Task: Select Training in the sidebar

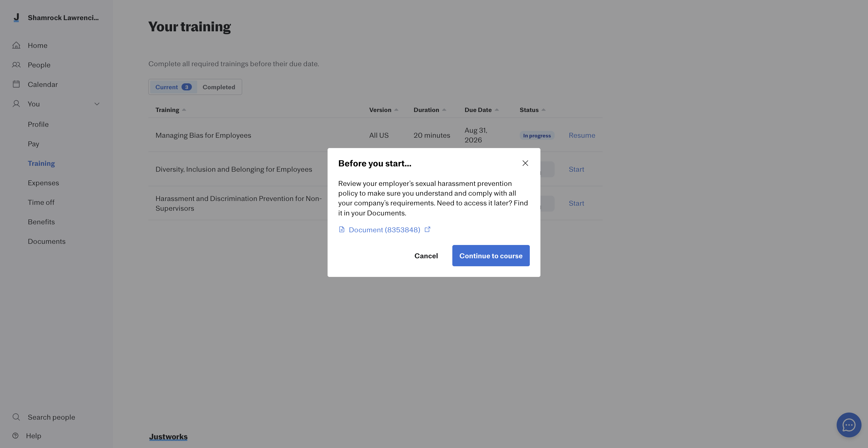Action: 41,163
